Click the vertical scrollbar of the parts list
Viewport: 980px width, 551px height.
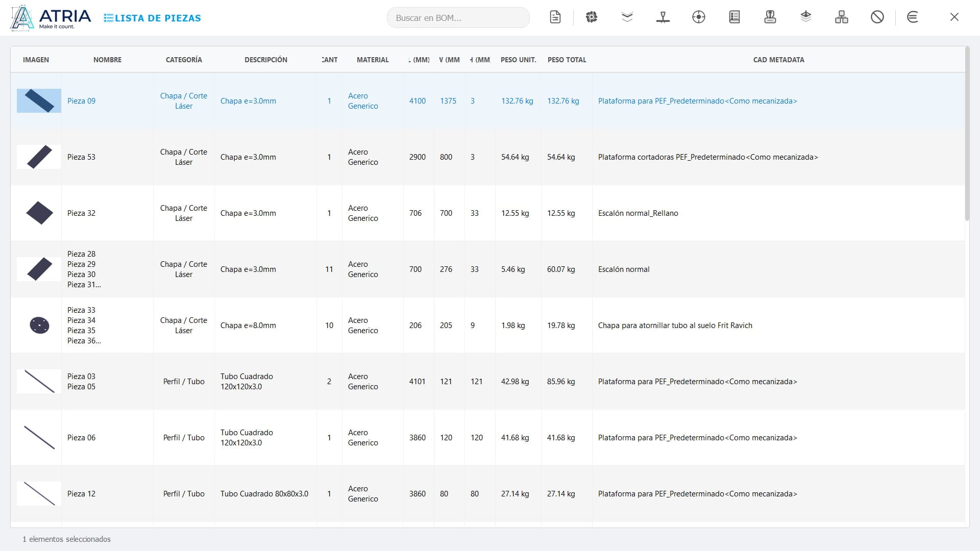click(x=967, y=134)
